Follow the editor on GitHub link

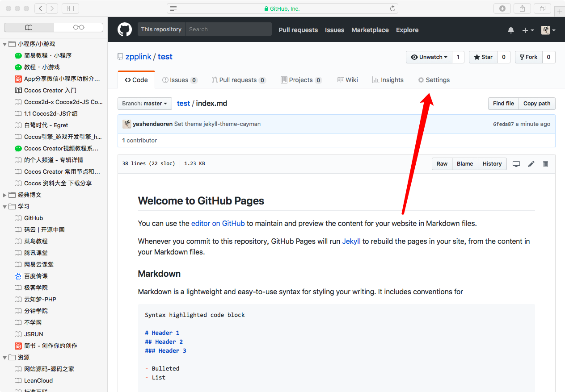218,223
